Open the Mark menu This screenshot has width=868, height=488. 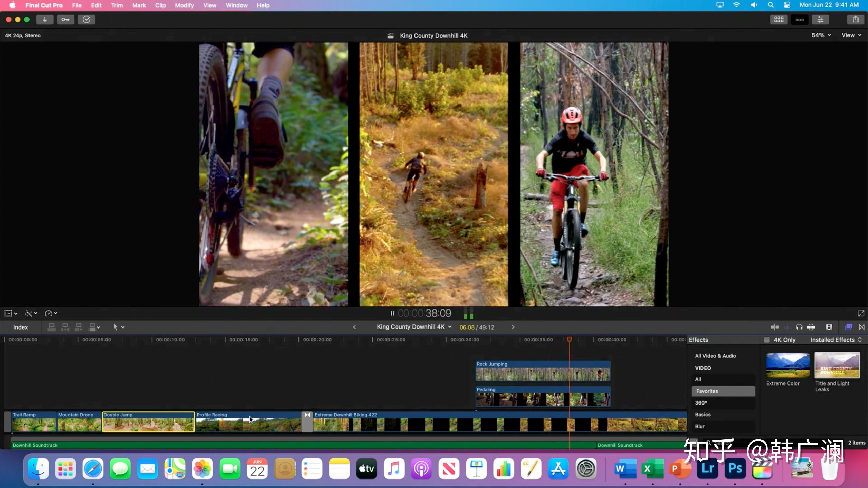point(139,5)
